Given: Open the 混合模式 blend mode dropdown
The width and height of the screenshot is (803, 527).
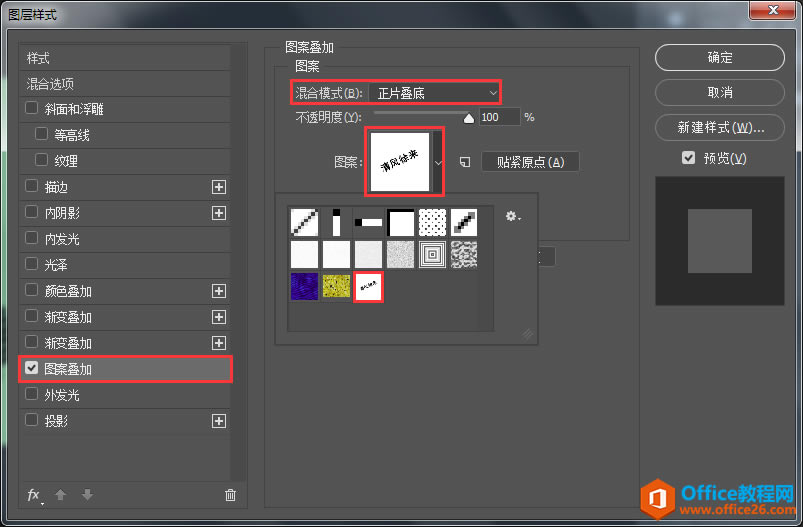Looking at the screenshot, I should point(434,93).
